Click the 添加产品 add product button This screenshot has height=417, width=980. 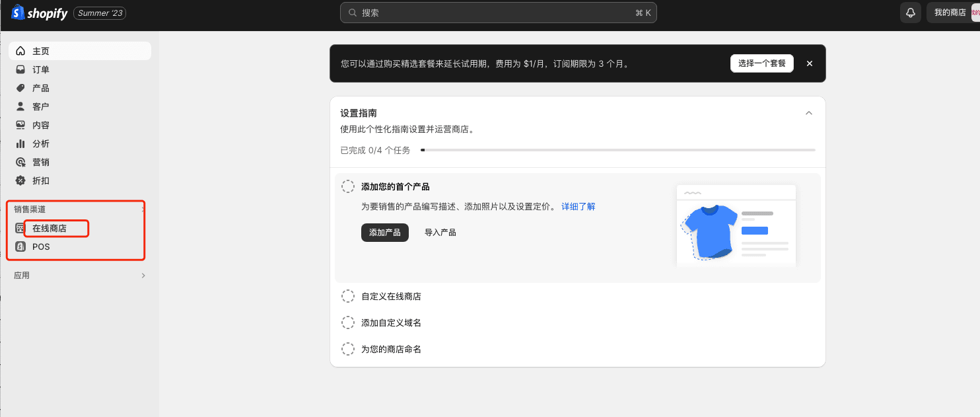(x=385, y=233)
